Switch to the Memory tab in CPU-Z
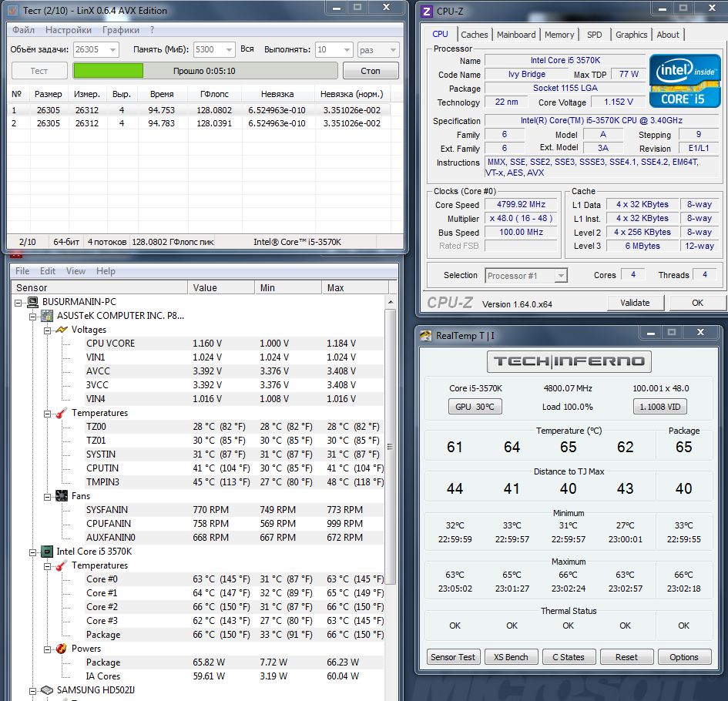This screenshot has height=701, width=728. tap(559, 35)
